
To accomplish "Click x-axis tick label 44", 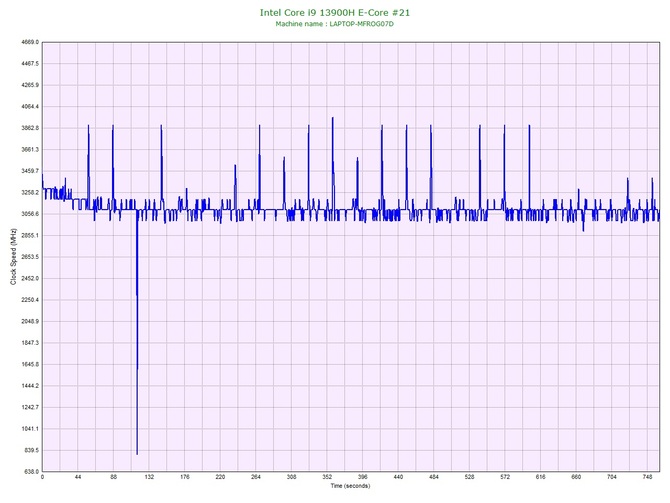I will 78,477.
